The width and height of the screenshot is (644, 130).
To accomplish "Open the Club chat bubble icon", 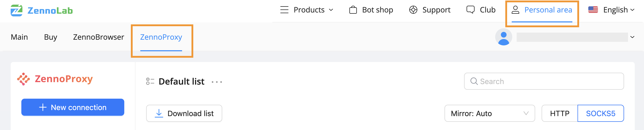I will [x=470, y=10].
